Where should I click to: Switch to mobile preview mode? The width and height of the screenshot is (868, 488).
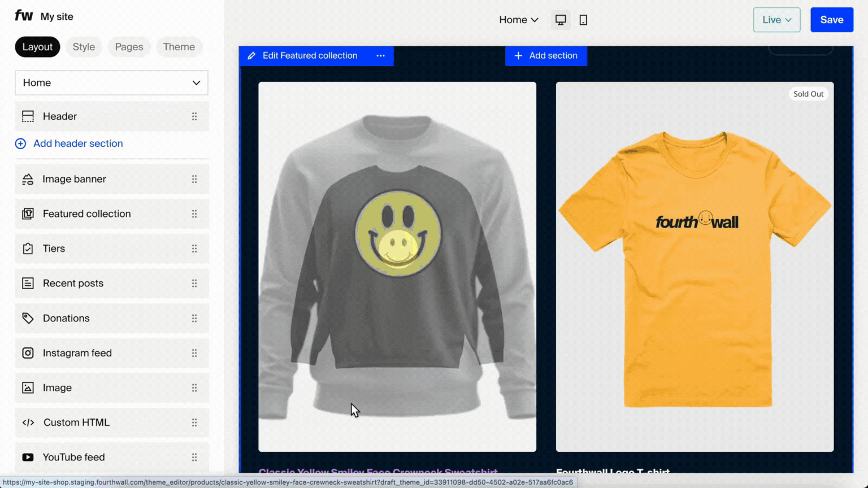tap(583, 19)
